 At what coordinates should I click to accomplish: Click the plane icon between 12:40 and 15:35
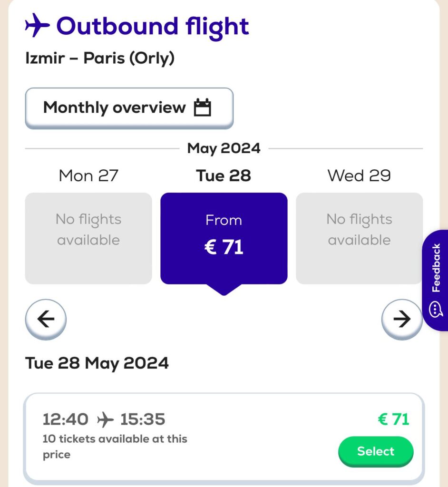[x=105, y=419]
